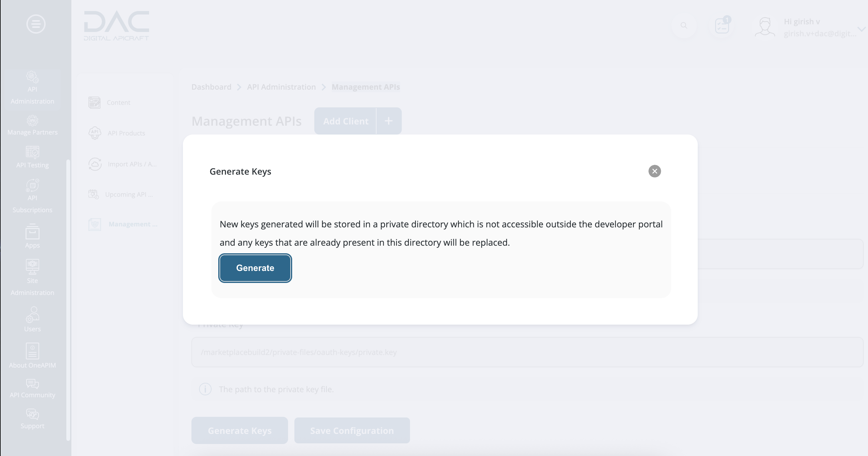Screen dimensions: 868x456
Task: Click the API Products icon in submenu
Action: (95, 133)
